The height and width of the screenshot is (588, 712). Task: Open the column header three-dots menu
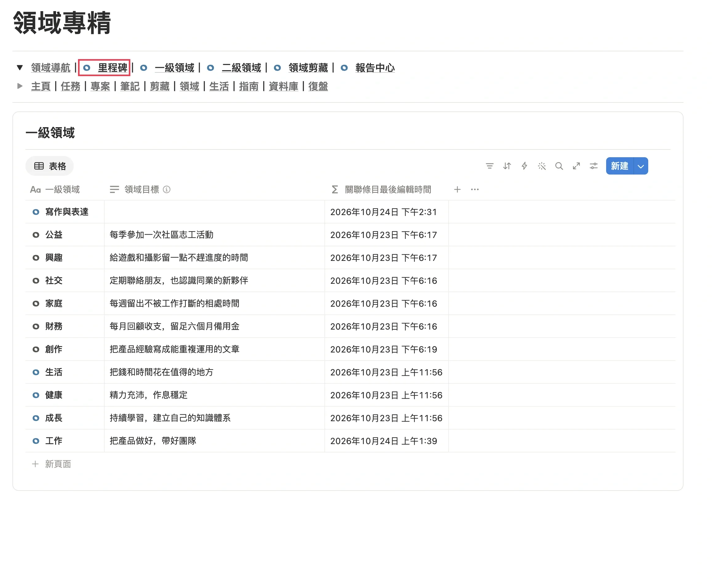(x=475, y=189)
